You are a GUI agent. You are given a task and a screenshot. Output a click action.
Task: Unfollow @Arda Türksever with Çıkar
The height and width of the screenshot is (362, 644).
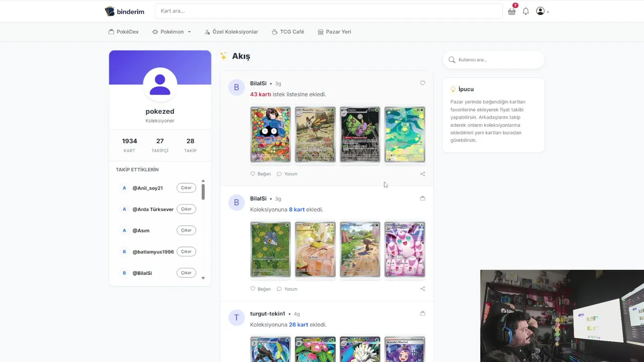186,209
